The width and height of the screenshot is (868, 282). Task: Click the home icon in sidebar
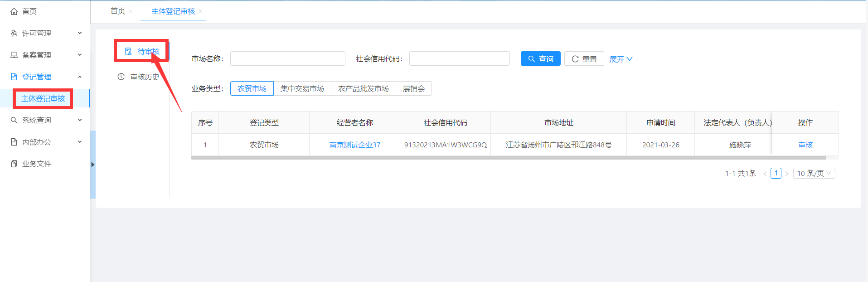[x=14, y=11]
